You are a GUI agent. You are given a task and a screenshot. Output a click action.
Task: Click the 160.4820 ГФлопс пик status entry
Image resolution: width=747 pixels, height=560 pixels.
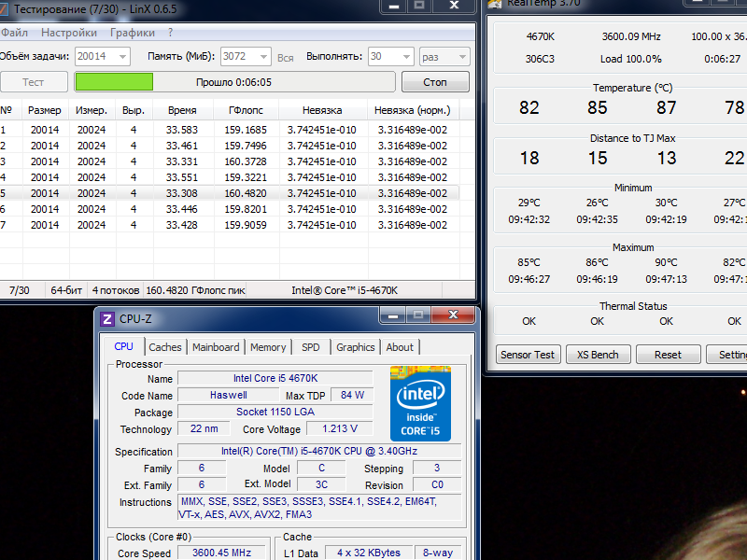point(195,290)
